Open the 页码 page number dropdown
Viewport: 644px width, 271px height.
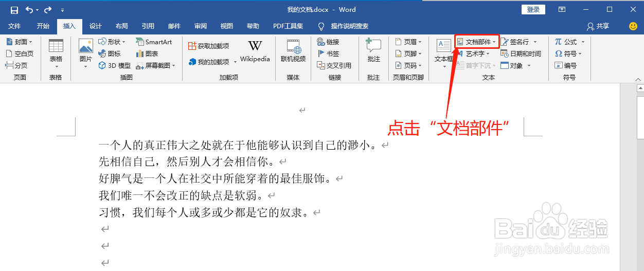point(408,65)
